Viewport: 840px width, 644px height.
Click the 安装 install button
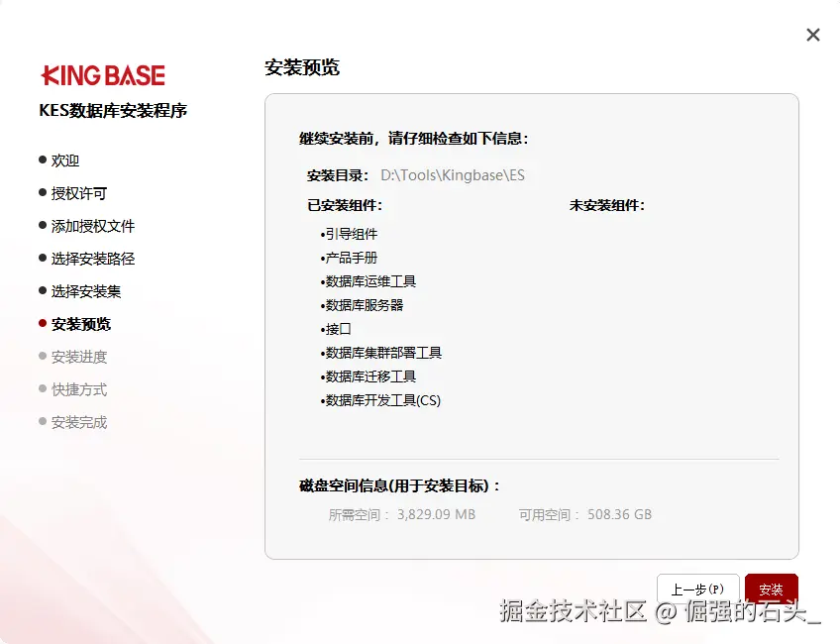point(771,589)
